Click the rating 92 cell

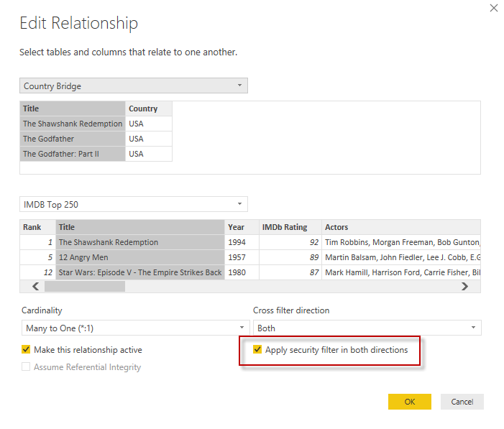click(290, 242)
